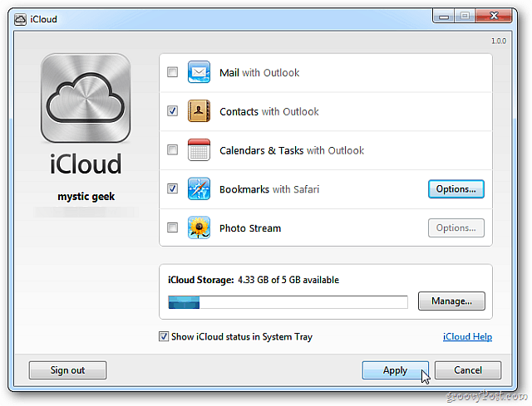Click the Photo Stream sunflower icon

(199, 227)
